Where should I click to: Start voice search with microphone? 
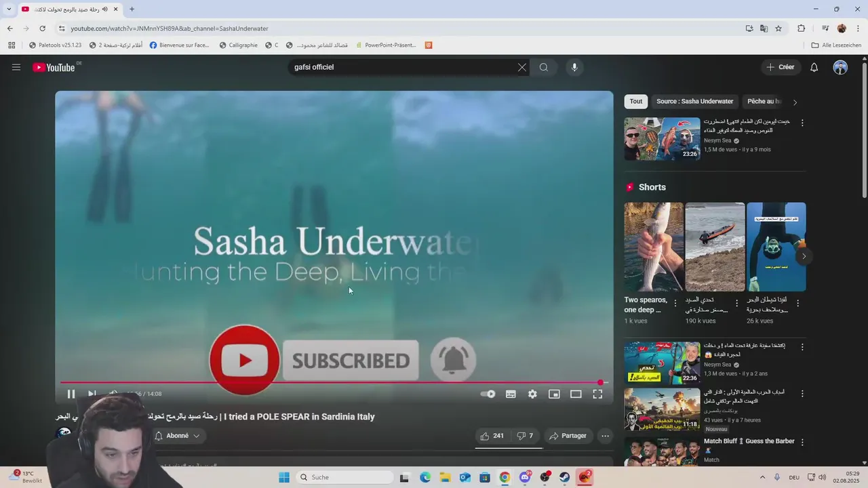click(x=574, y=67)
